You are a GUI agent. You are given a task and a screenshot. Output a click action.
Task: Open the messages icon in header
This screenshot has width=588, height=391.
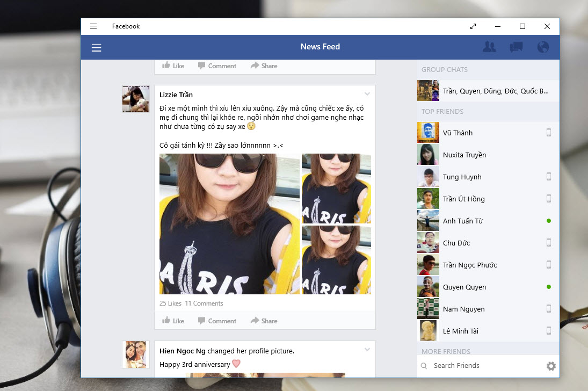pyautogui.click(x=516, y=47)
